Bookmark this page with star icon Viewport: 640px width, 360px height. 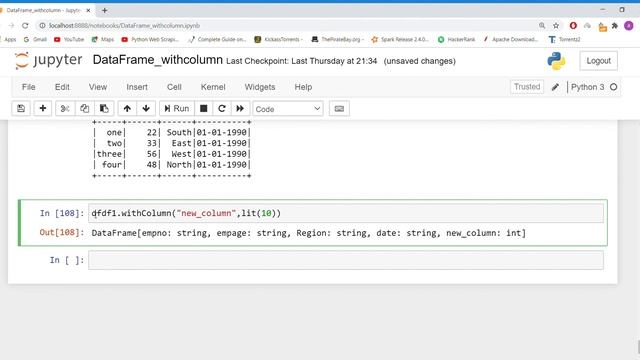pos(556,26)
